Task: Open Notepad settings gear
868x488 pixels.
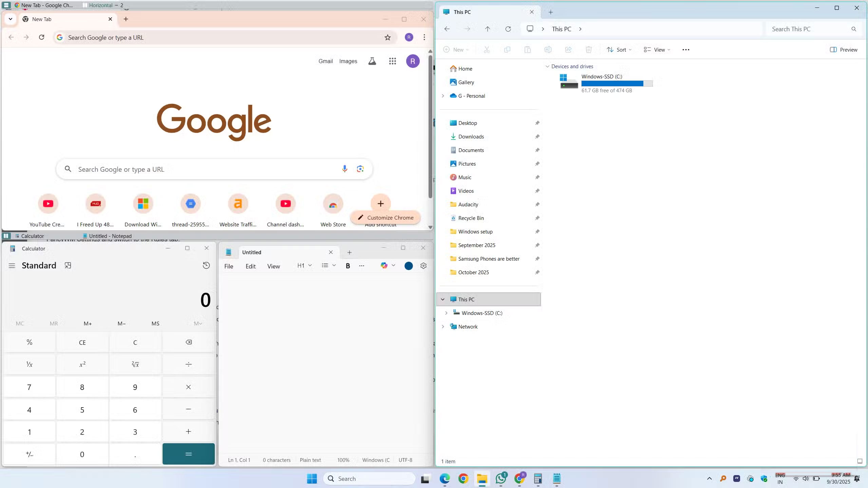Action: click(423, 266)
